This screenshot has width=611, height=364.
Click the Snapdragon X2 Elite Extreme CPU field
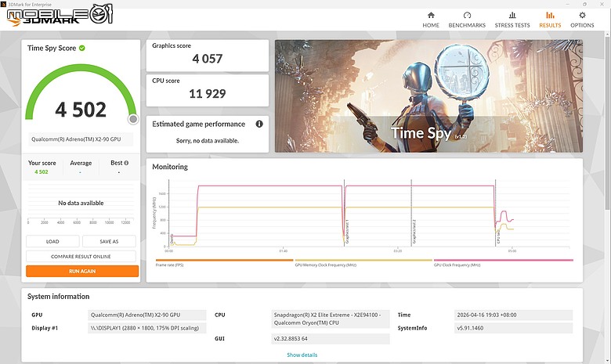[331, 319]
